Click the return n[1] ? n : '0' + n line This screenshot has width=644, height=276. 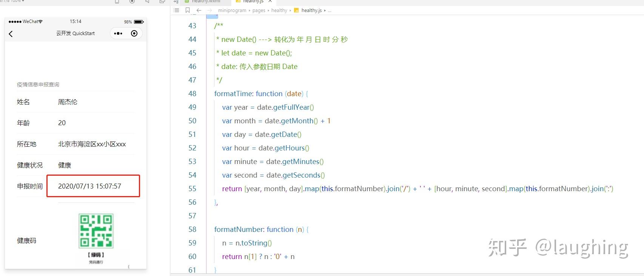[x=259, y=256]
